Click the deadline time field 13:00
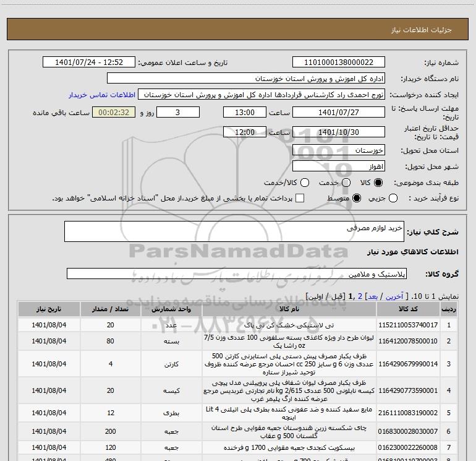This screenshot has height=461, width=476. tap(245, 112)
